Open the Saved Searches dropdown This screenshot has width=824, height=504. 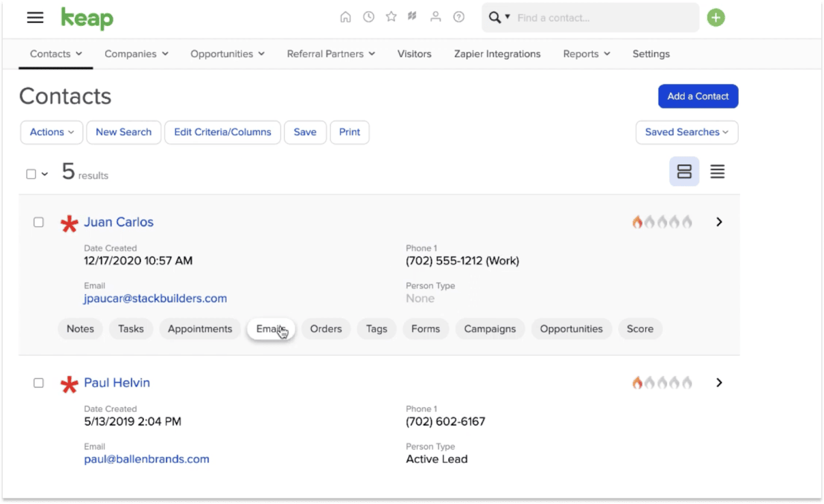[686, 132]
